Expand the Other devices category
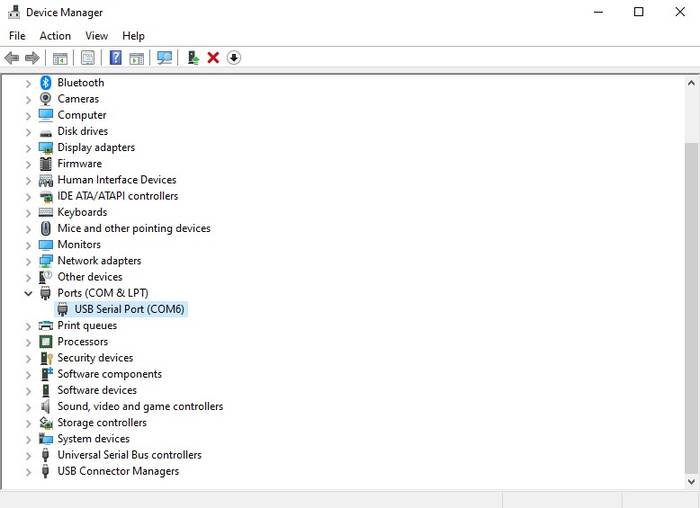This screenshot has width=700, height=508. pos(28,278)
